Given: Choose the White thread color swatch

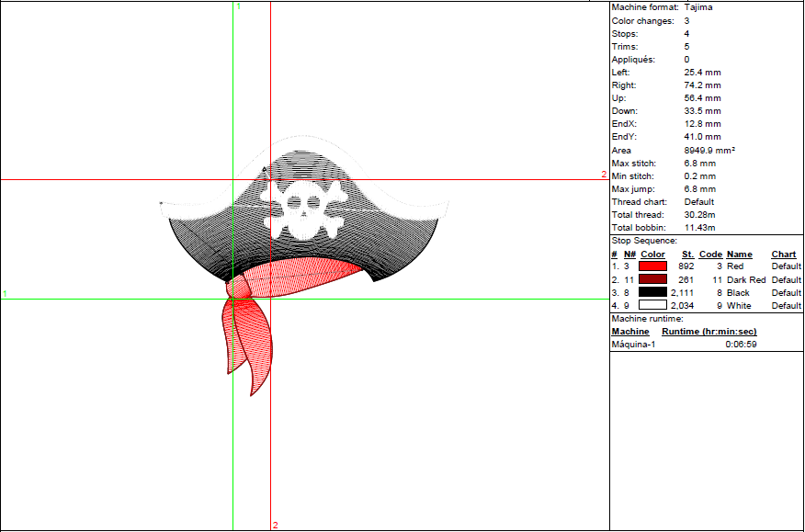Looking at the screenshot, I should coord(652,305).
